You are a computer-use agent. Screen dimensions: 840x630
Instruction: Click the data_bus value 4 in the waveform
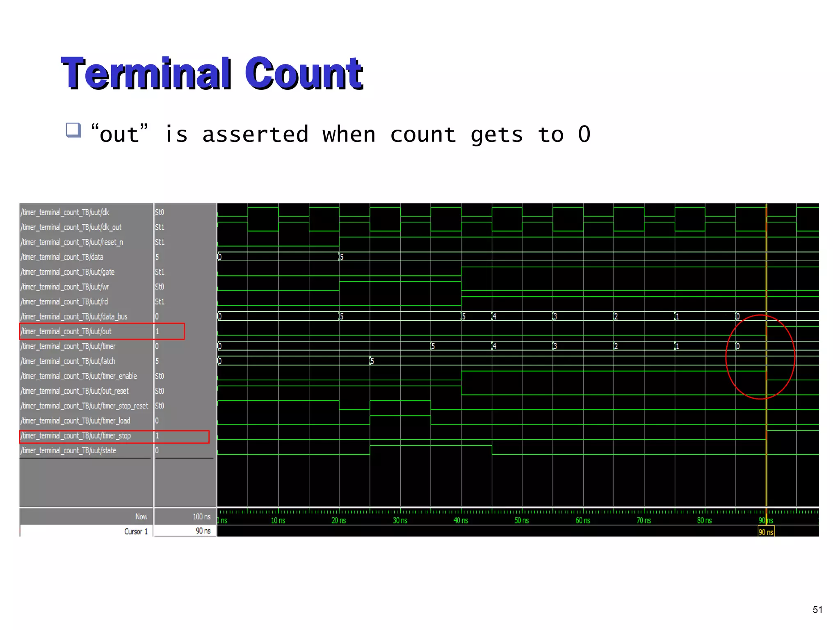point(494,317)
